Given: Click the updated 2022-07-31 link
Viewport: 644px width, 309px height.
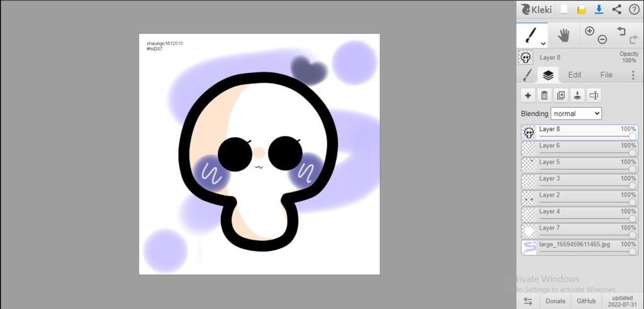Looking at the screenshot, I should point(622,301).
